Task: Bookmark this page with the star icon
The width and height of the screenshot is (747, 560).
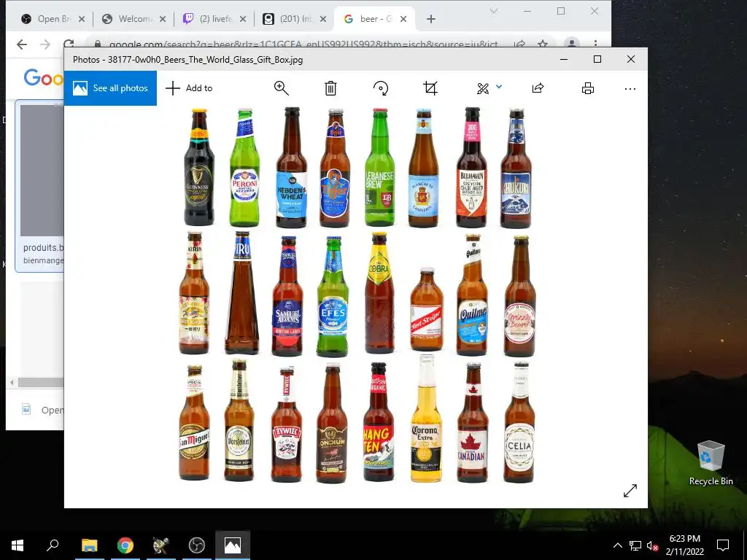Action: 543,44
